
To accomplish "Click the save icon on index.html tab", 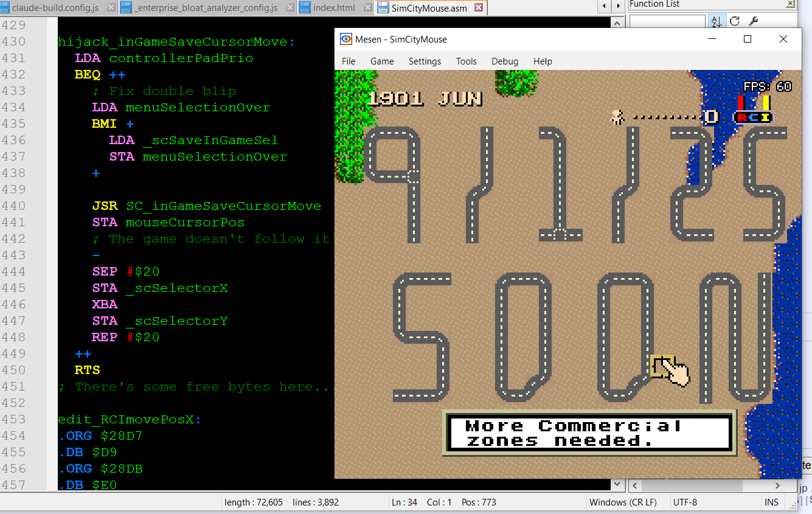I will (305, 8).
